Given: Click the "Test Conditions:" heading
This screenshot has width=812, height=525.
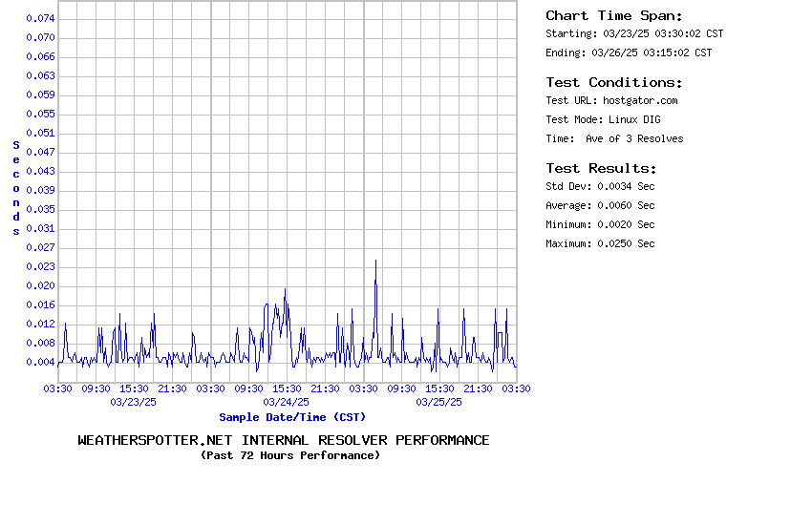Looking at the screenshot, I should click(x=613, y=82).
